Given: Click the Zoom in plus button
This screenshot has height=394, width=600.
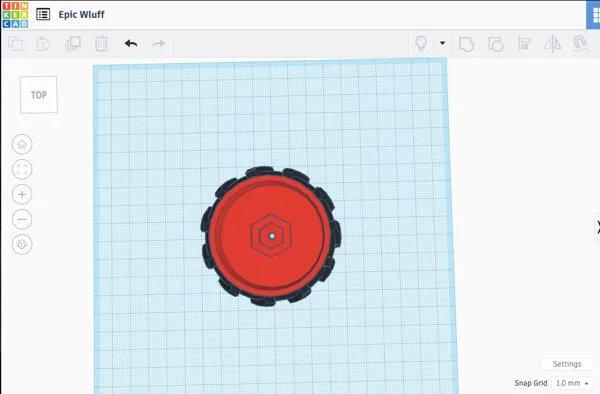Looking at the screenshot, I should coord(22,194).
